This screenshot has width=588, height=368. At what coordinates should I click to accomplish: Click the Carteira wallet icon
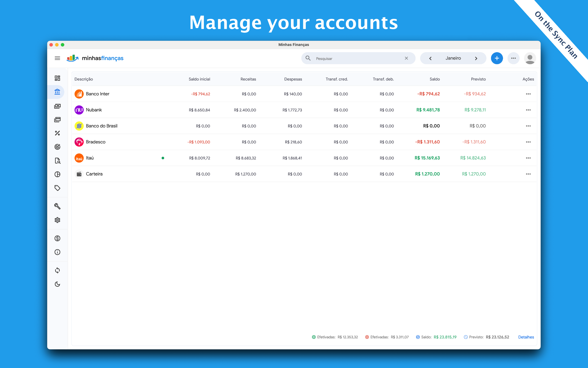click(79, 174)
